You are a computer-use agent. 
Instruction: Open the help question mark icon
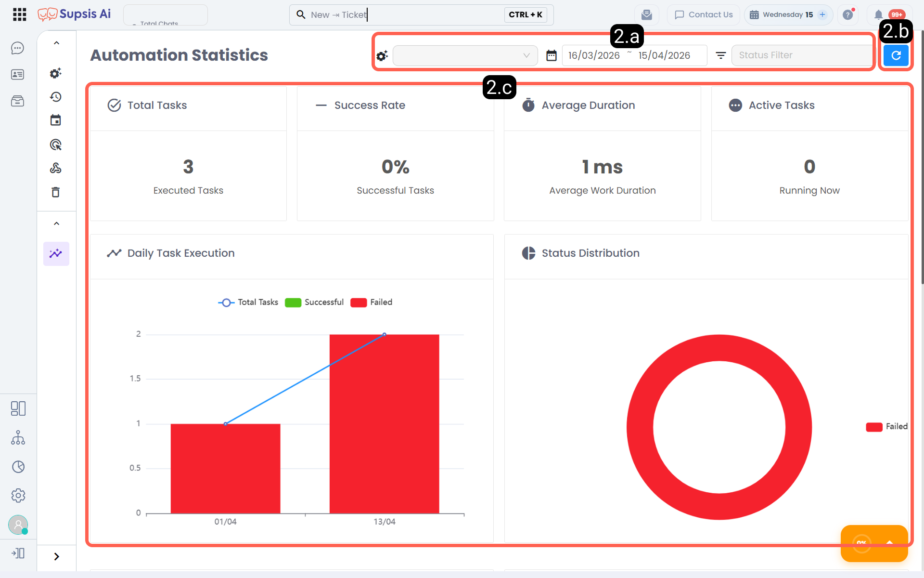(848, 15)
